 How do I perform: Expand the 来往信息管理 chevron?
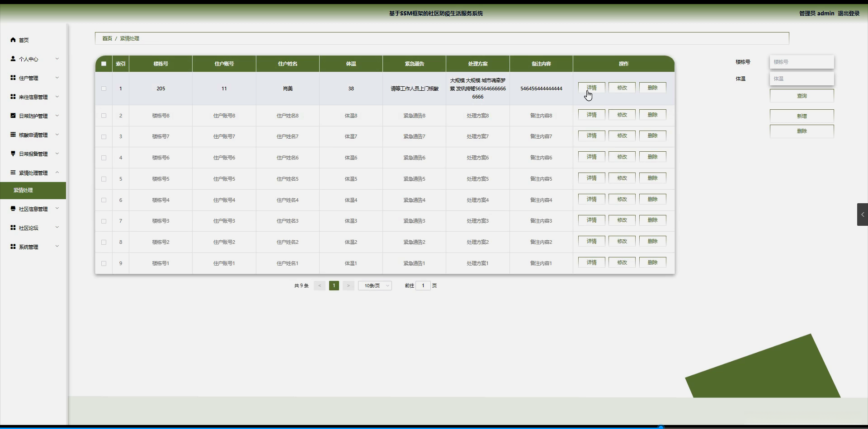57,97
